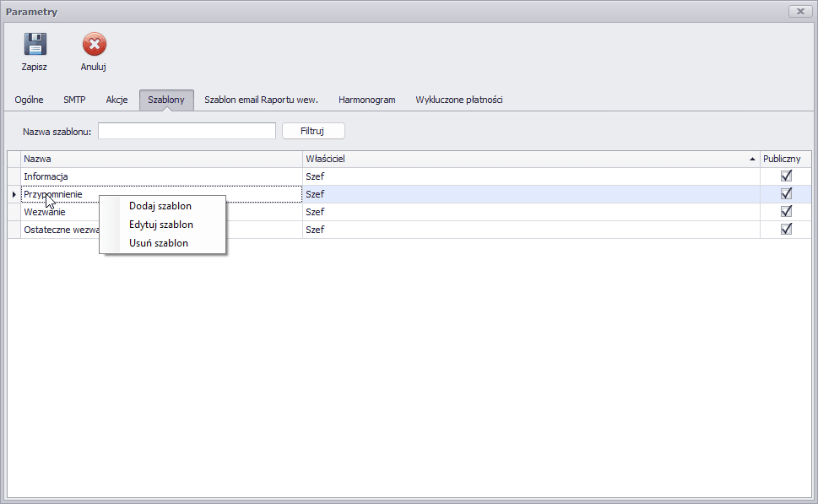Click the Szef owner cell of Ostateczne wezwanie
Screen dimensions: 818x504
coord(531,230)
